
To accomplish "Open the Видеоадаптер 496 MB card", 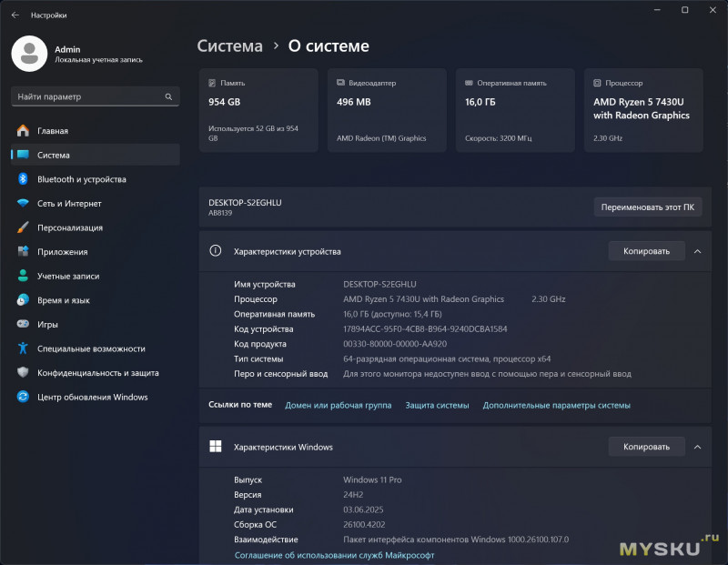I will [x=387, y=110].
